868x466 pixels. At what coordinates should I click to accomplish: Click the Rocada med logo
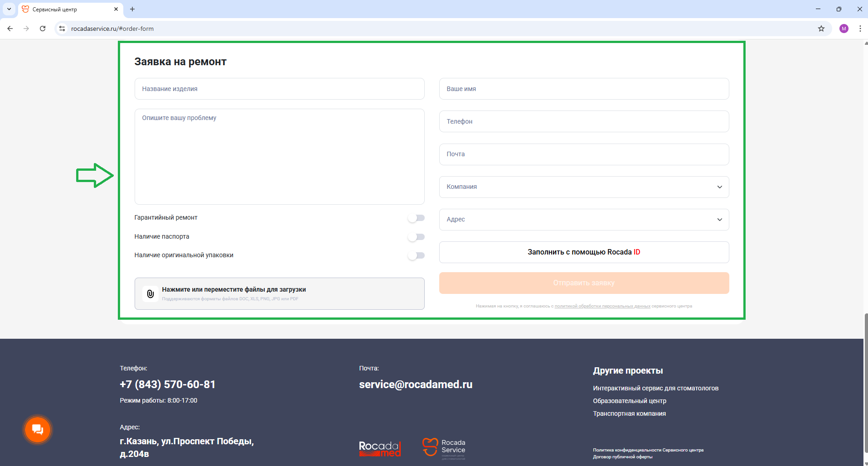[380, 449]
